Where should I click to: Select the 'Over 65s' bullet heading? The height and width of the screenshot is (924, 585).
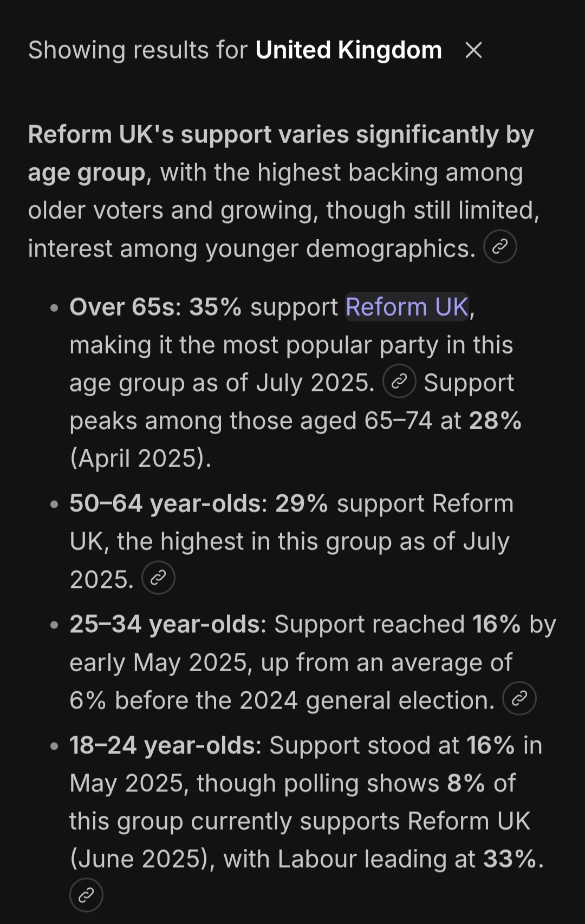click(x=122, y=307)
